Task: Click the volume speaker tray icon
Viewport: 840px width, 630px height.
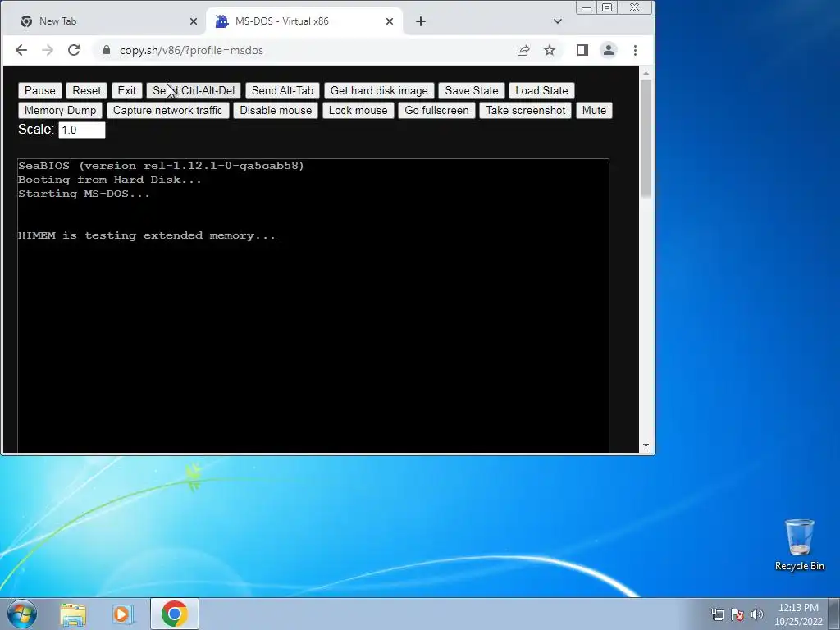Action: click(756, 614)
